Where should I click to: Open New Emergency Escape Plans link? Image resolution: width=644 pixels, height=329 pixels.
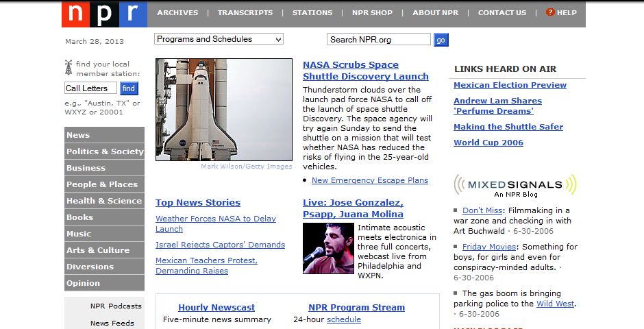click(x=370, y=180)
